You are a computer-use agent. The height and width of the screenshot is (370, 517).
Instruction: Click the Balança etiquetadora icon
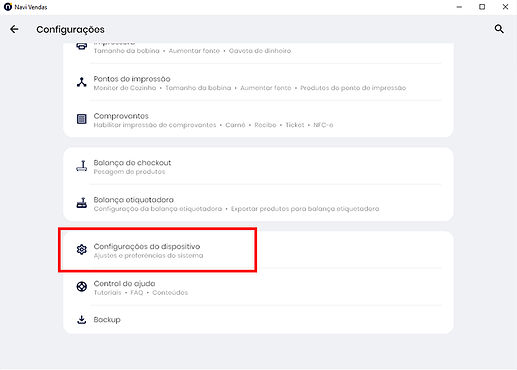pos(82,203)
